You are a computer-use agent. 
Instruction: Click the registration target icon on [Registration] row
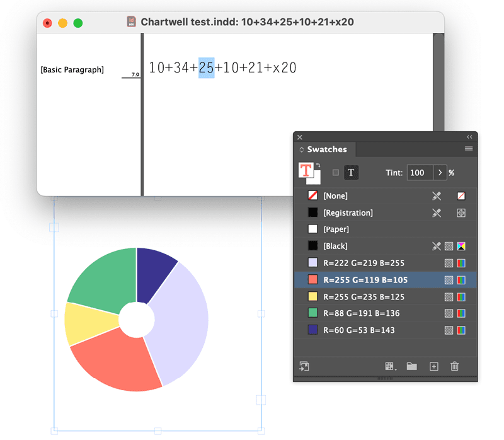pyautogui.click(x=461, y=212)
